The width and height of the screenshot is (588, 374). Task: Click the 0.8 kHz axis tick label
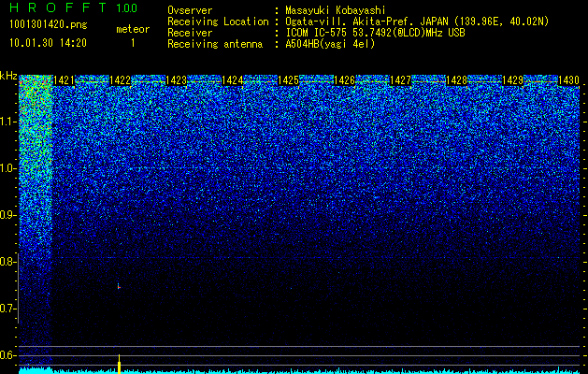tap(7, 262)
